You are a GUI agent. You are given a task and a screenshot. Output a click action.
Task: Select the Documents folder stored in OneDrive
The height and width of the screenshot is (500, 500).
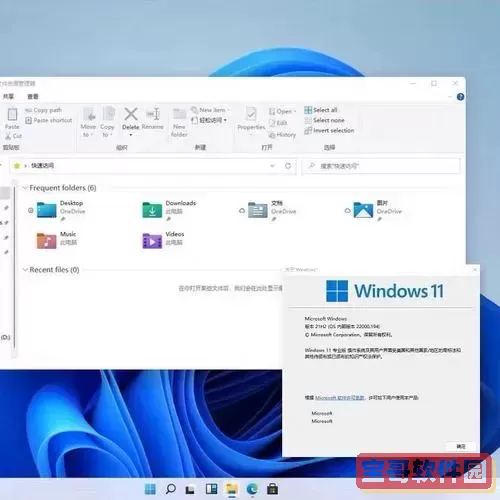[258, 210]
